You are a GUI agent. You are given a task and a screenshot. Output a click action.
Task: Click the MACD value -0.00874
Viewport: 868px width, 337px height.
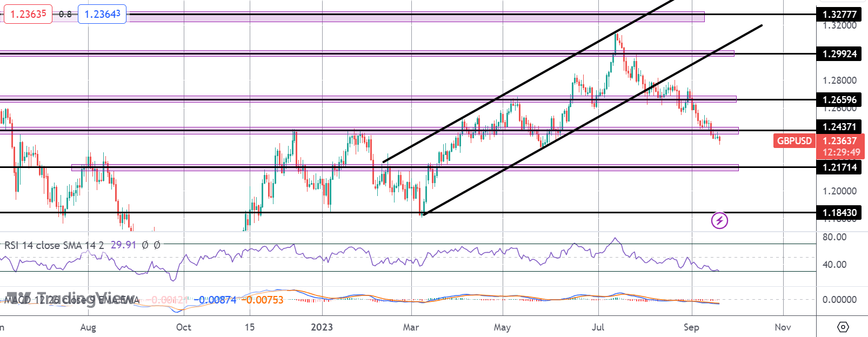click(215, 300)
